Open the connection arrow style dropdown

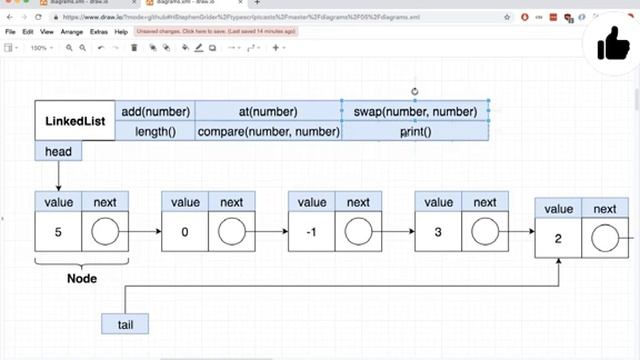234,48
